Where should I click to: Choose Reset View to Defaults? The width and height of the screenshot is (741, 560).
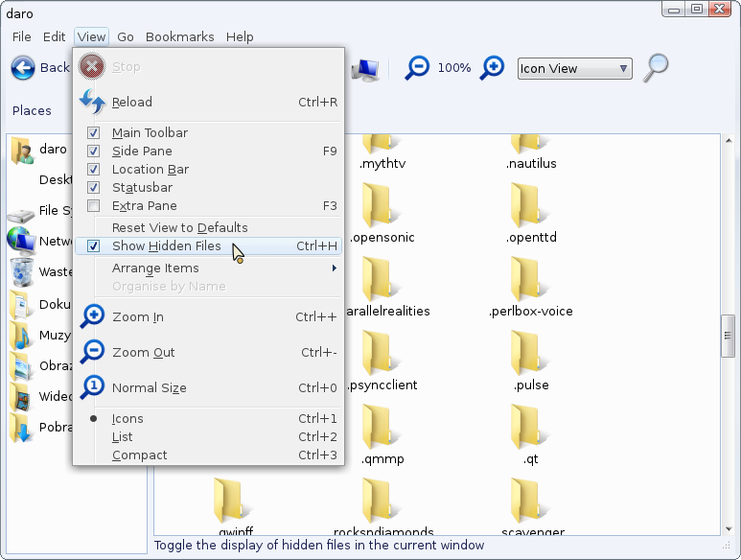click(x=208, y=228)
